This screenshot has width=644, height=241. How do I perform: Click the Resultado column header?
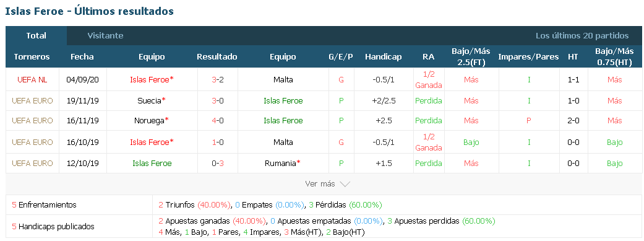(217, 57)
